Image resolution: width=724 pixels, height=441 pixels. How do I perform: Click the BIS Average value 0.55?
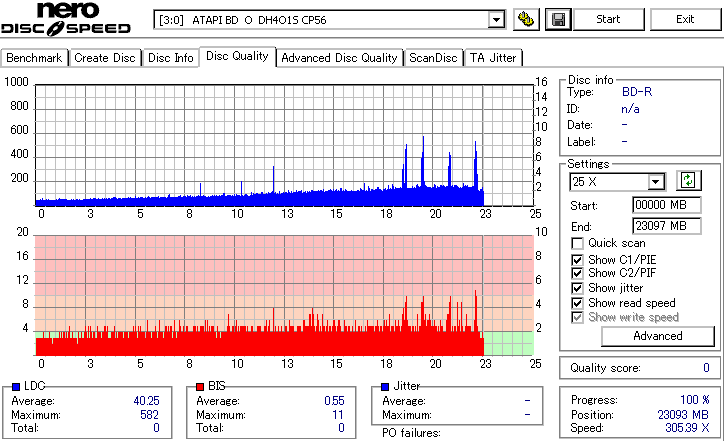[x=334, y=401]
